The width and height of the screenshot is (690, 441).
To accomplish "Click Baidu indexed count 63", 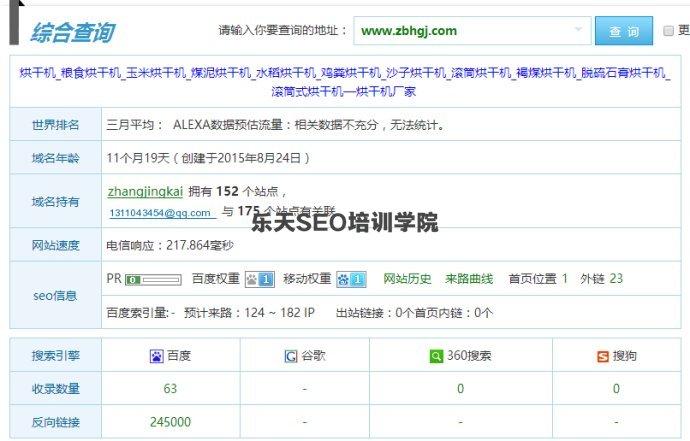I will point(170,389).
